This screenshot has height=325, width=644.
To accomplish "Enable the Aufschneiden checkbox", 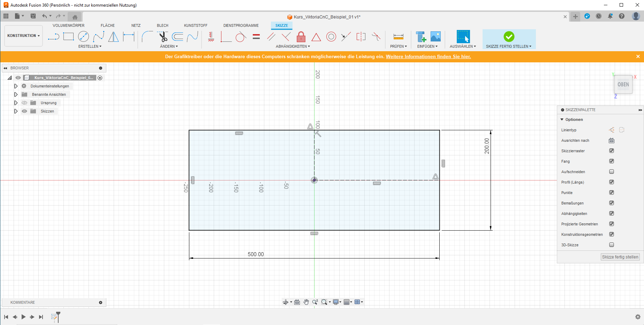I will (x=611, y=172).
